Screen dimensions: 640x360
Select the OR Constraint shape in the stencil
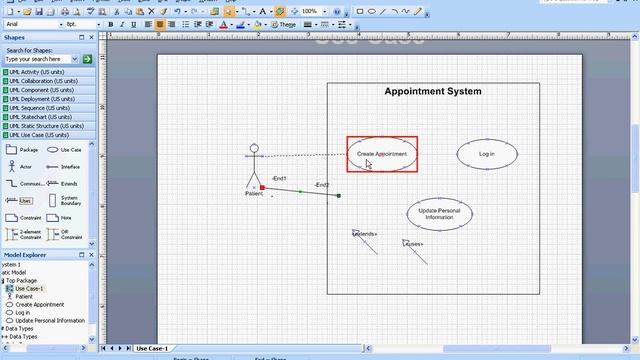click(64, 234)
